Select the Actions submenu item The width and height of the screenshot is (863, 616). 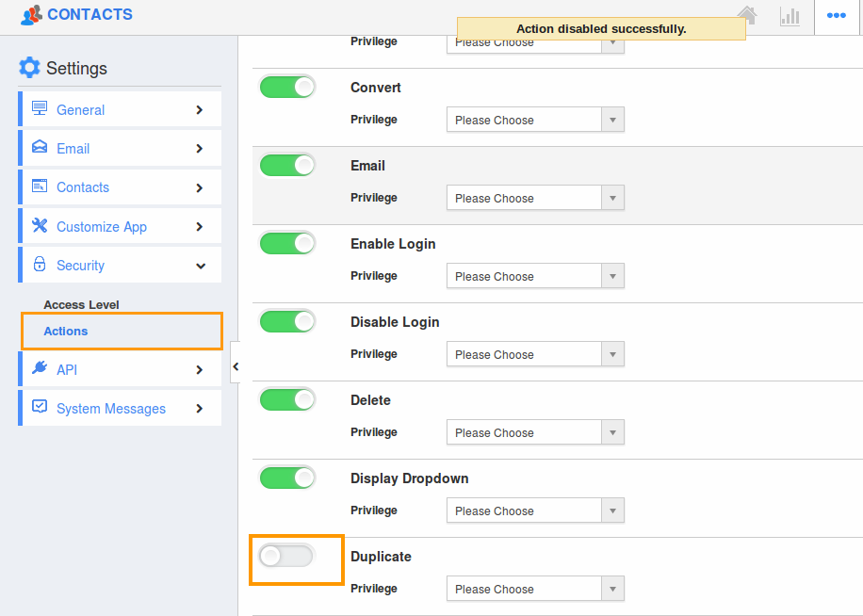coord(66,331)
